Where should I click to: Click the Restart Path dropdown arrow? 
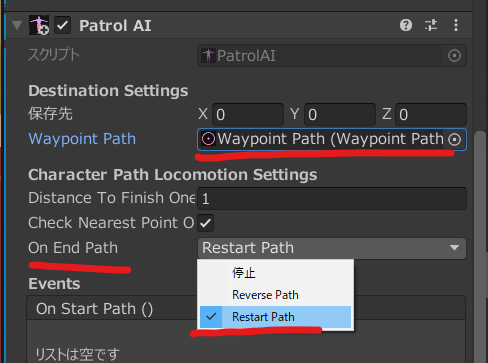point(454,248)
